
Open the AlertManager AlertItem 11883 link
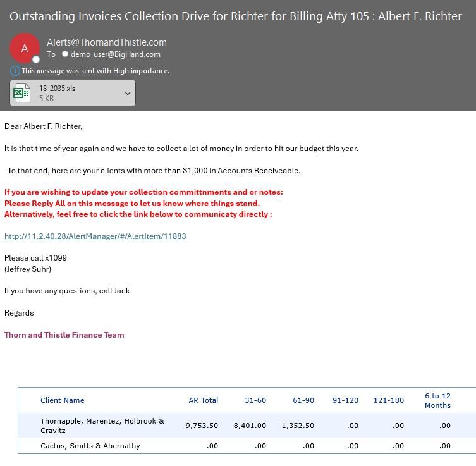click(x=95, y=236)
